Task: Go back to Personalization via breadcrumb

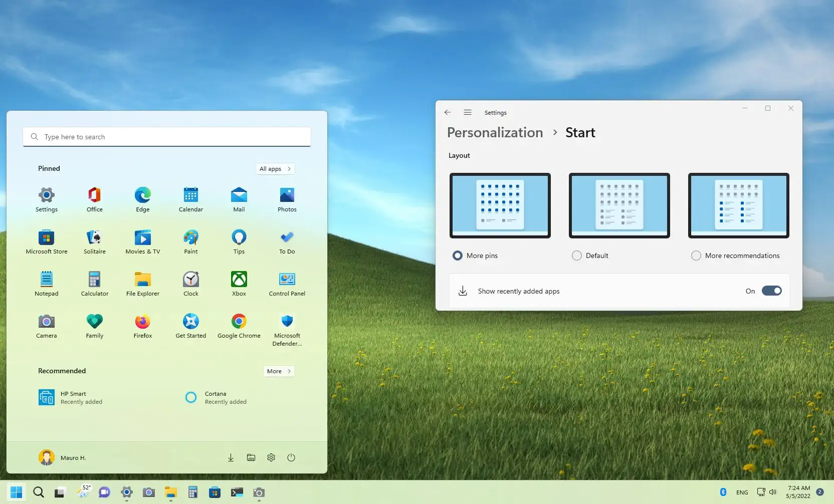Action: tap(495, 132)
